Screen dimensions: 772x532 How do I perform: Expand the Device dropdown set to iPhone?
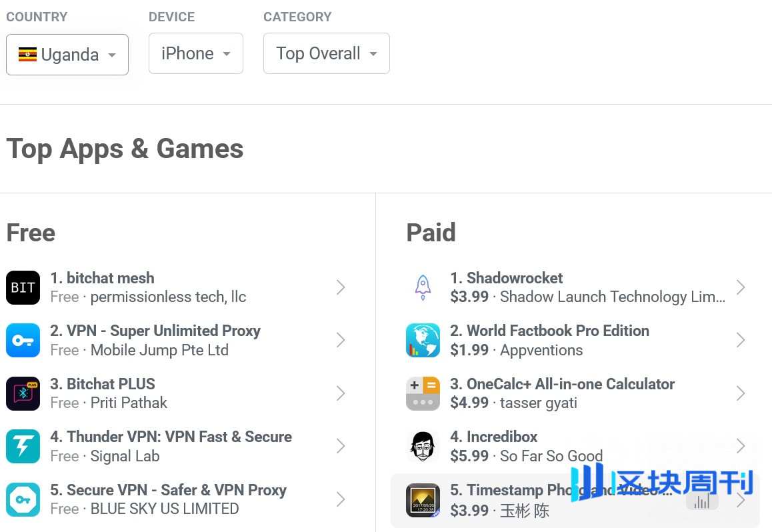point(195,53)
